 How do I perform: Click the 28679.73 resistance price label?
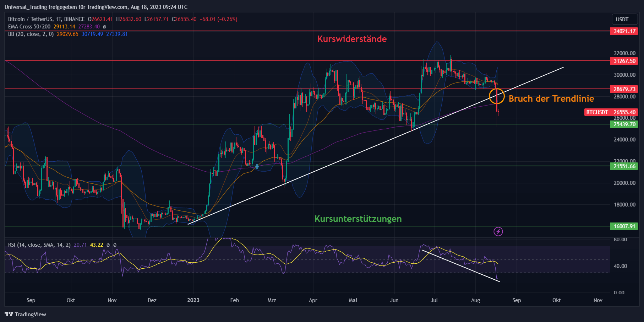point(624,89)
